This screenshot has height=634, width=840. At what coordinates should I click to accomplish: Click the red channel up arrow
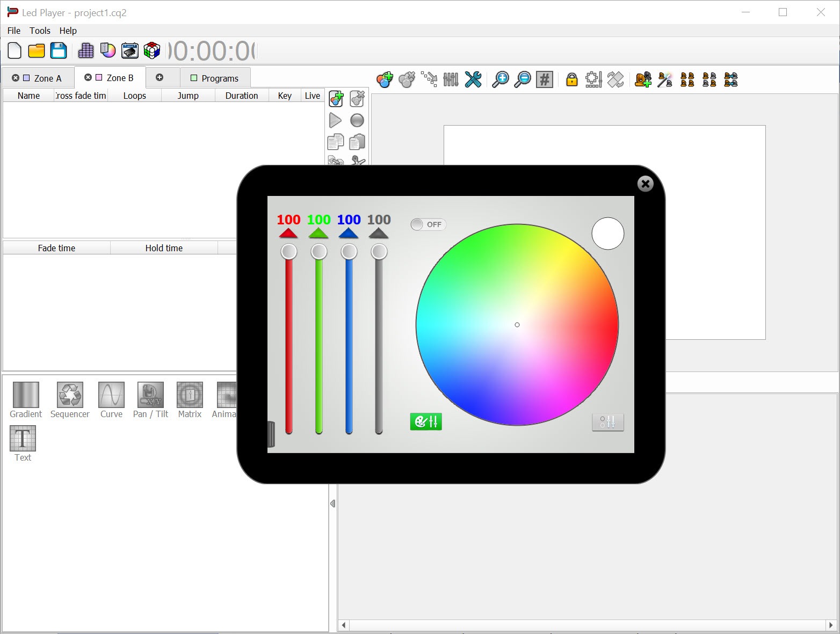point(288,233)
